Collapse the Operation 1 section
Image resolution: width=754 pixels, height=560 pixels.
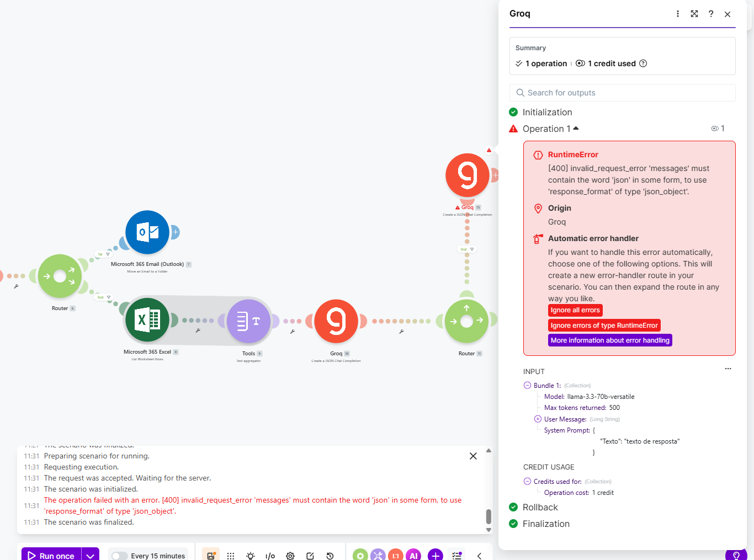coord(576,128)
